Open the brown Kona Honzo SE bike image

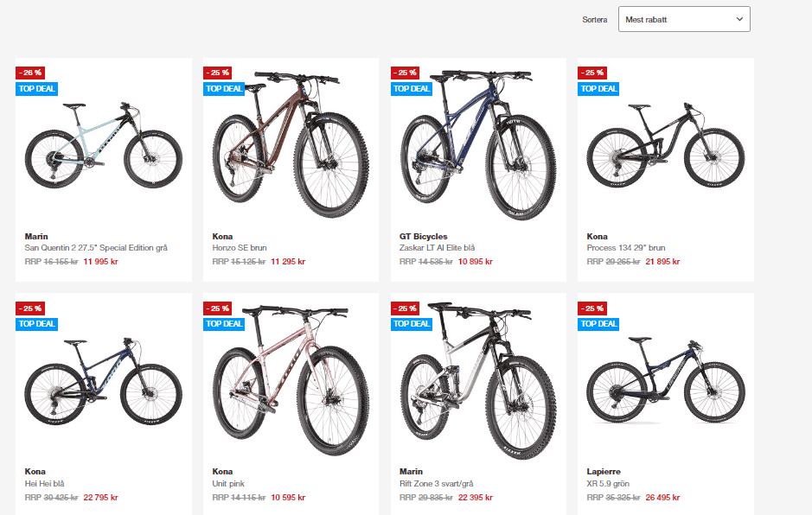pos(291,145)
